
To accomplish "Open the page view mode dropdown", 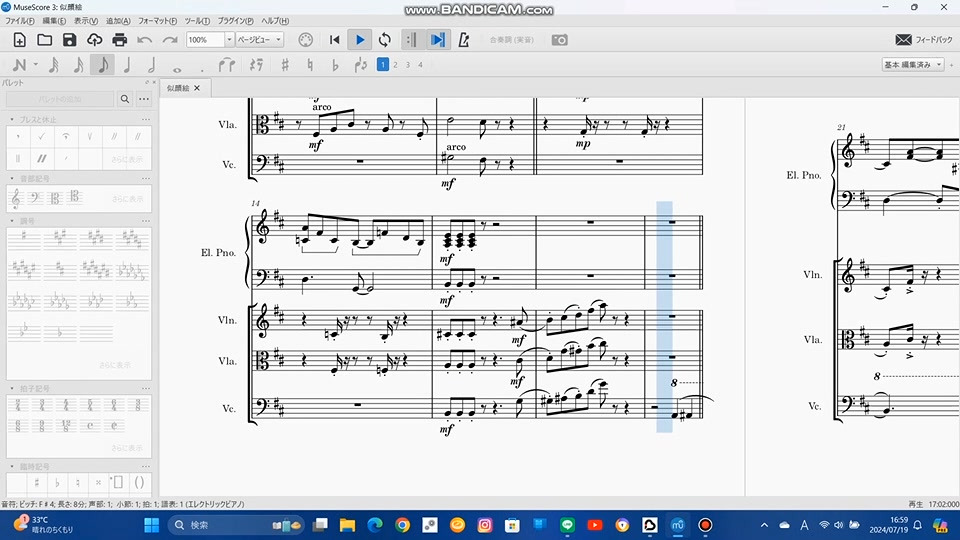I will click(260, 40).
